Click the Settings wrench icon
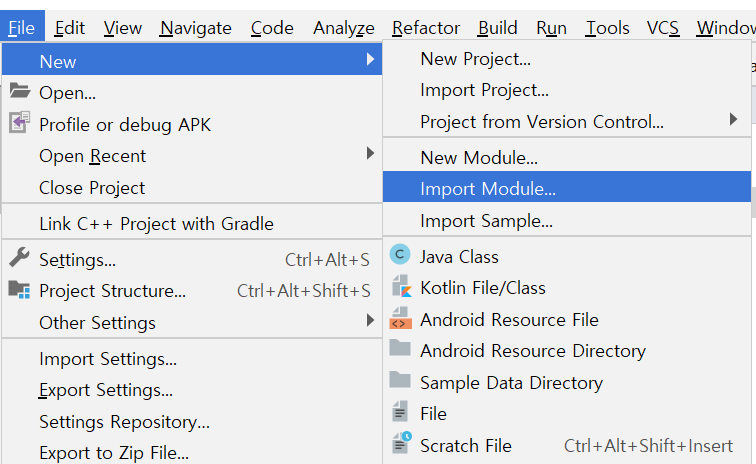The height and width of the screenshot is (464, 756). pyautogui.click(x=19, y=258)
